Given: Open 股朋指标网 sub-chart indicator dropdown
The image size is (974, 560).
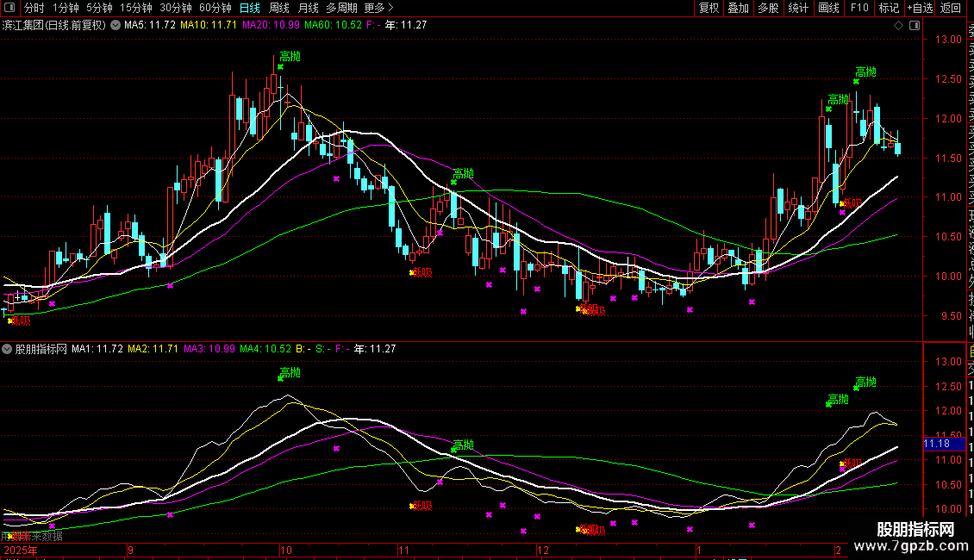Looking at the screenshot, I should pyautogui.click(x=8, y=349).
